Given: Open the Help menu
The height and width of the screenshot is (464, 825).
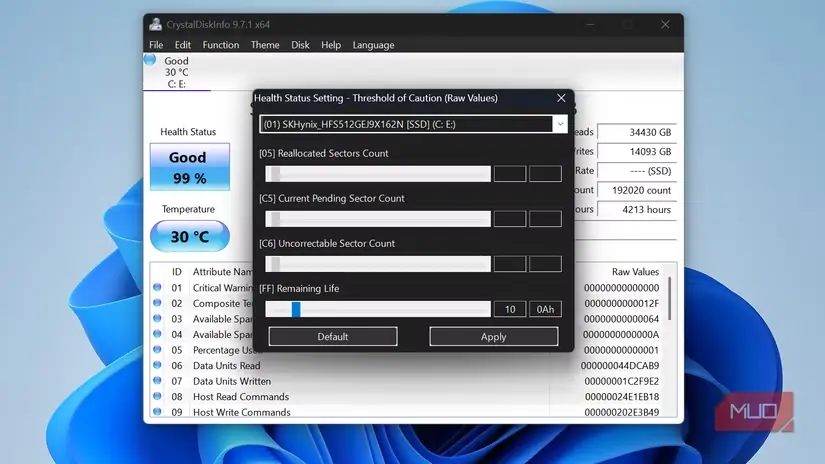Looking at the screenshot, I should click(331, 45).
